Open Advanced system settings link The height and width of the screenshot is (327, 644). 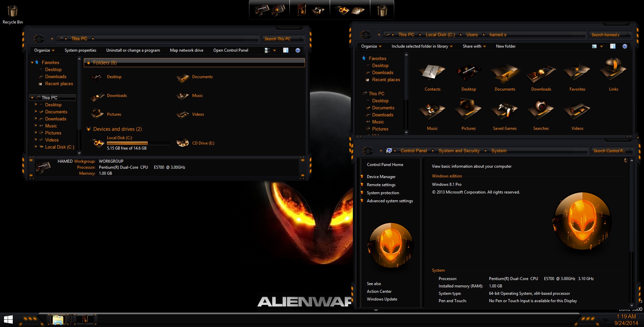point(390,201)
